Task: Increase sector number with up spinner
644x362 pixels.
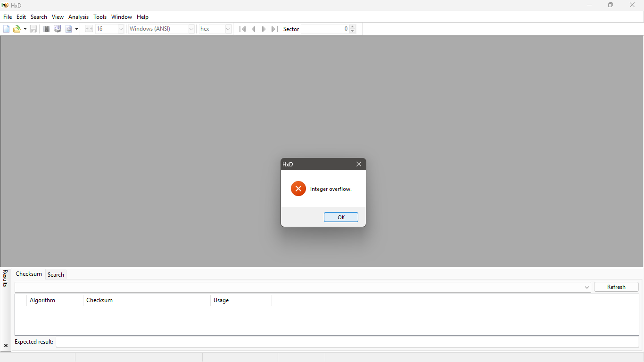Action: pos(353,26)
